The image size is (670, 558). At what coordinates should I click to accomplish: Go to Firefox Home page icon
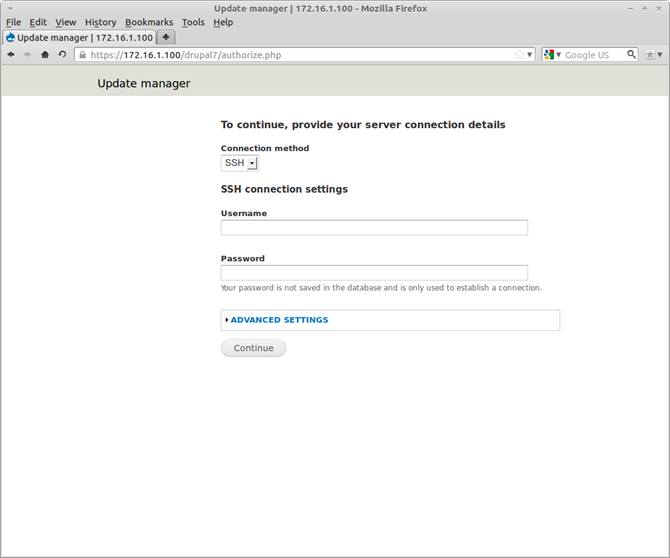45,55
